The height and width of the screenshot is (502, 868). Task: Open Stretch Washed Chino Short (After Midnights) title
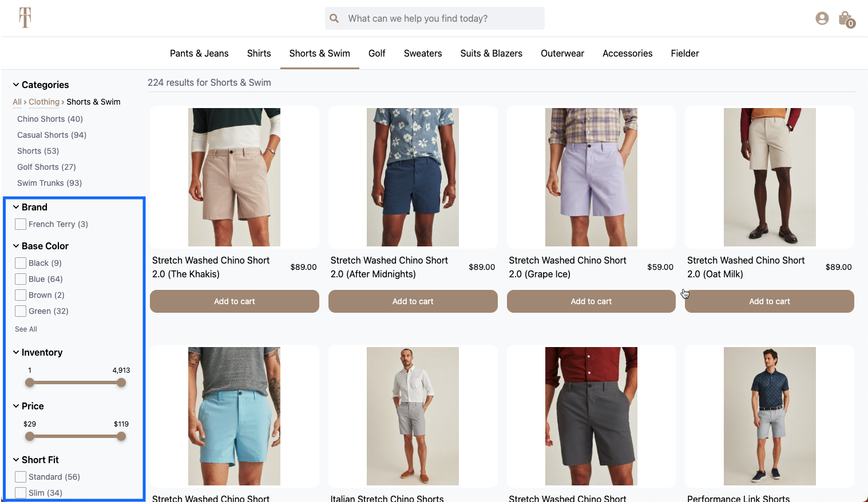[389, 267]
